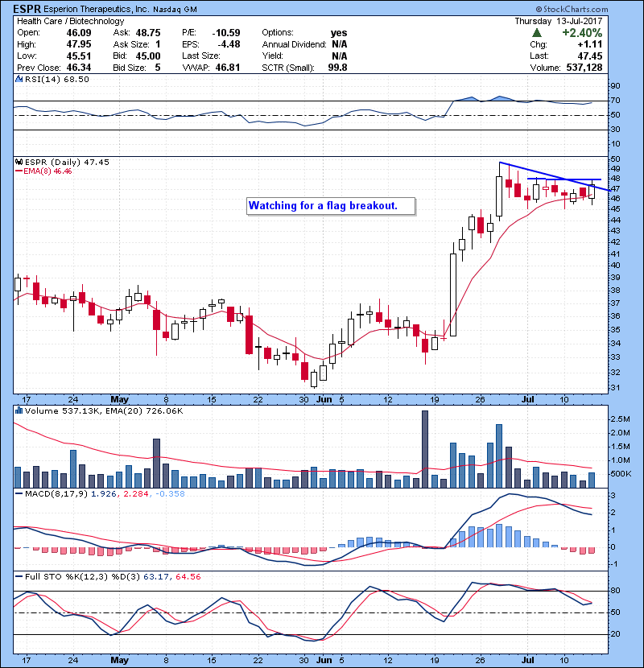Click the 50 price axis label
The image size is (644, 668).
(x=616, y=159)
